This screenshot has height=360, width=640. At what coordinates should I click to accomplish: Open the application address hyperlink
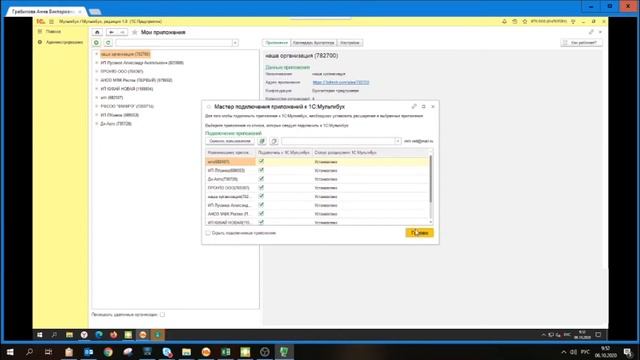pyautogui.click(x=340, y=82)
